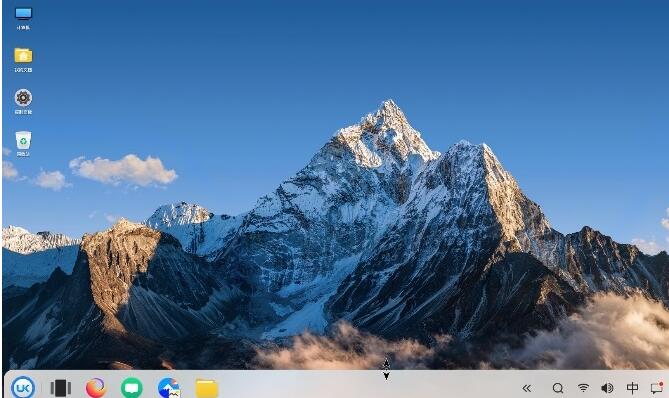Screen dimensions: 669x398
Task: Launch the Firefox browser from taskbar
Action: click(x=96, y=388)
